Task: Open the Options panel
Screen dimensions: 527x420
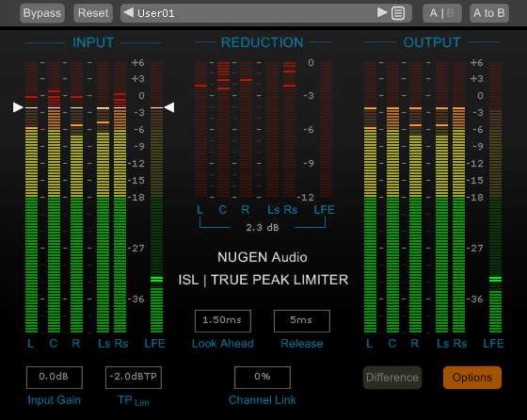Action: [472, 378]
